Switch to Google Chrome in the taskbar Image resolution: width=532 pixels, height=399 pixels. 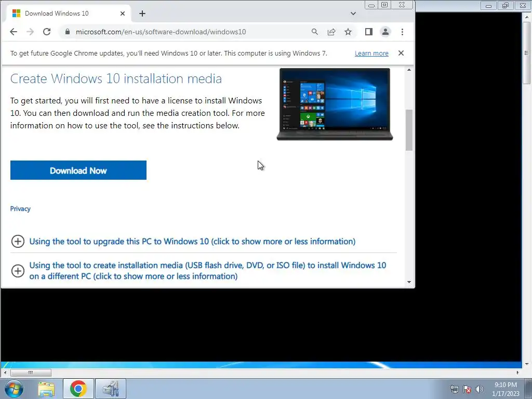(x=78, y=389)
